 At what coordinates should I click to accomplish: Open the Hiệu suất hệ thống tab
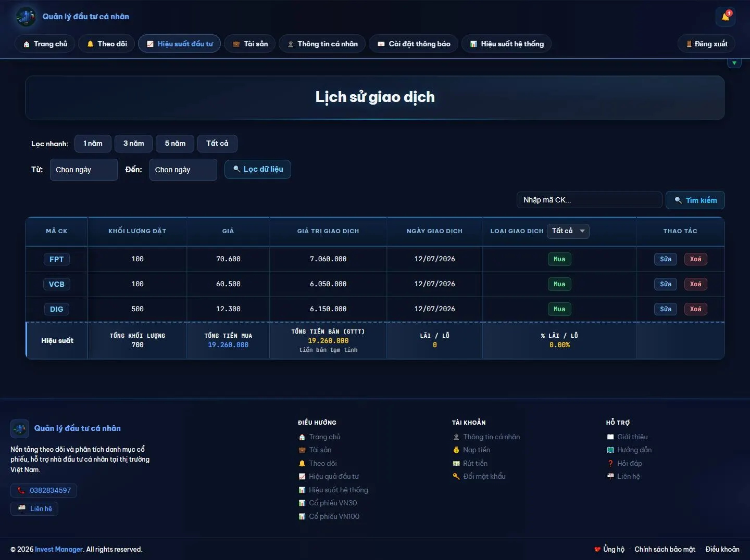pos(506,44)
